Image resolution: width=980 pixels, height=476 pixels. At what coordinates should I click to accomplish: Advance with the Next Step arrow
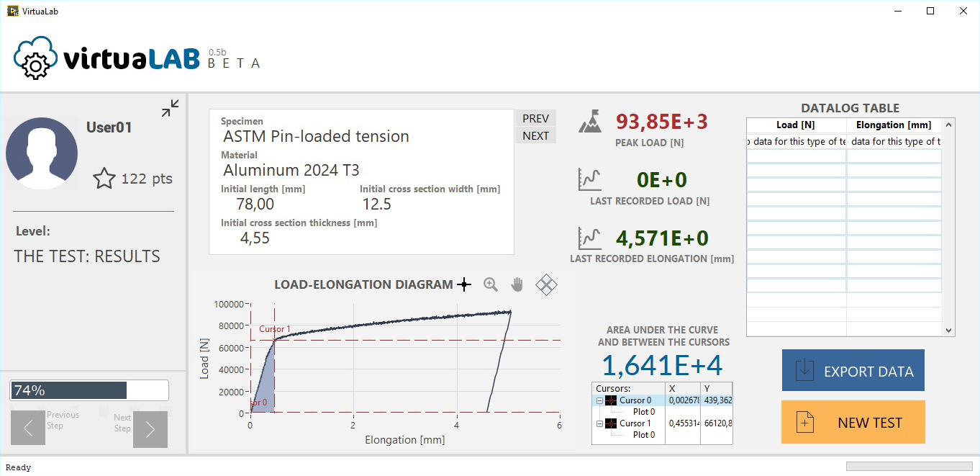tap(150, 429)
